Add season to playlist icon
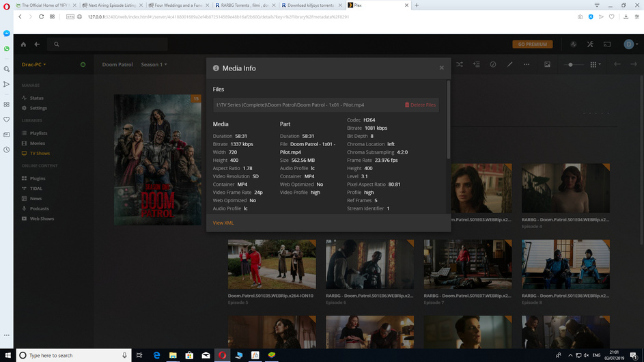Screen dimensions: 644x362 coord(477,64)
